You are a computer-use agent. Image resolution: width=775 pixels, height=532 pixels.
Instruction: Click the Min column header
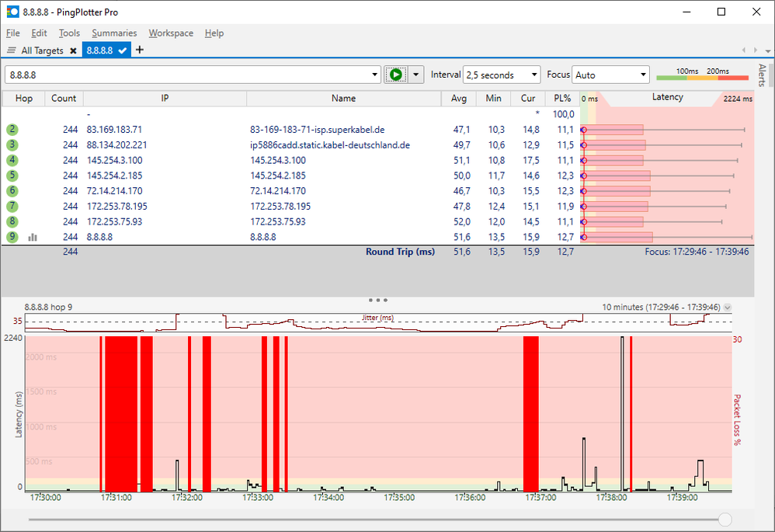coord(493,99)
